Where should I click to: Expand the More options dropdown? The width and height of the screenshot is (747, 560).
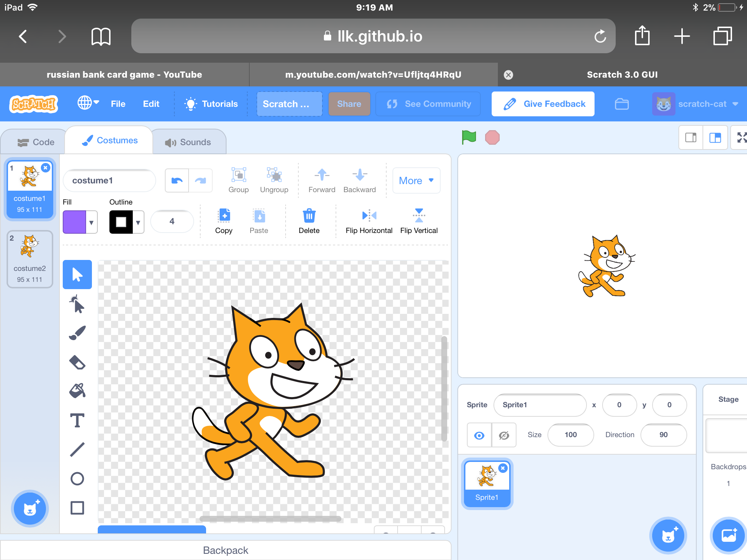[416, 180]
